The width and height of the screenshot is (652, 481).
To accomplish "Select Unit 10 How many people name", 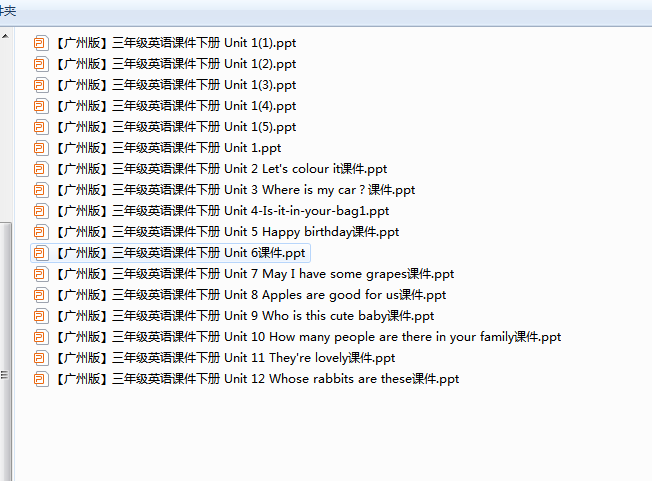I will click(309, 337).
